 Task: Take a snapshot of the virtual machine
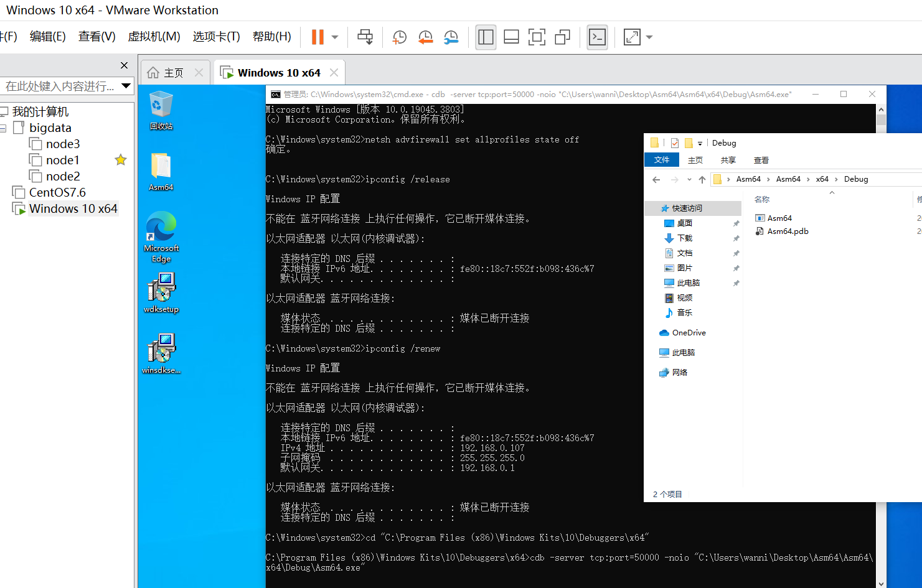pos(400,37)
